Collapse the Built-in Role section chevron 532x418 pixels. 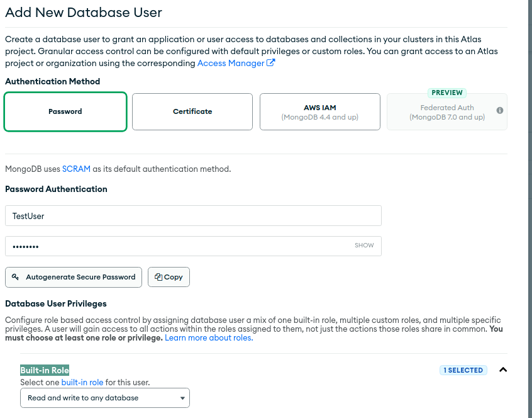click(502, 370)
